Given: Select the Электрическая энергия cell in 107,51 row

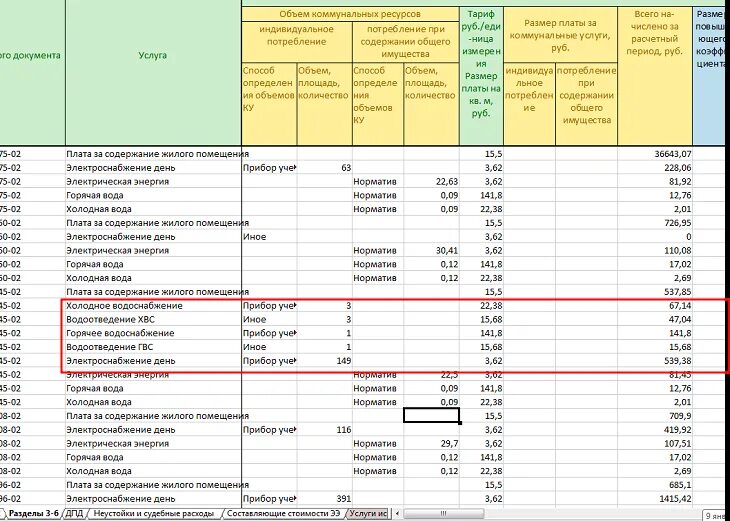Looking at the screenshot, I should [x=153, y=443].
